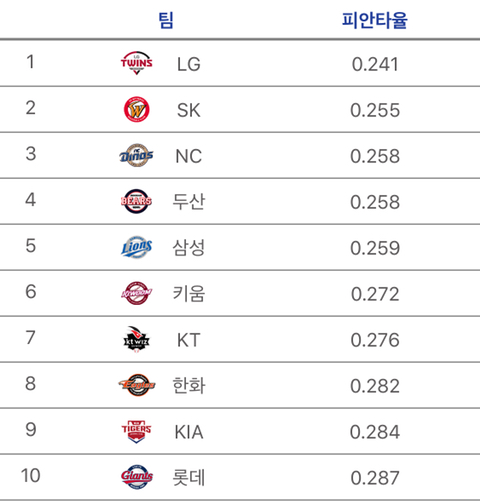Select rank number 7 in the KT row

click(30, 337)
